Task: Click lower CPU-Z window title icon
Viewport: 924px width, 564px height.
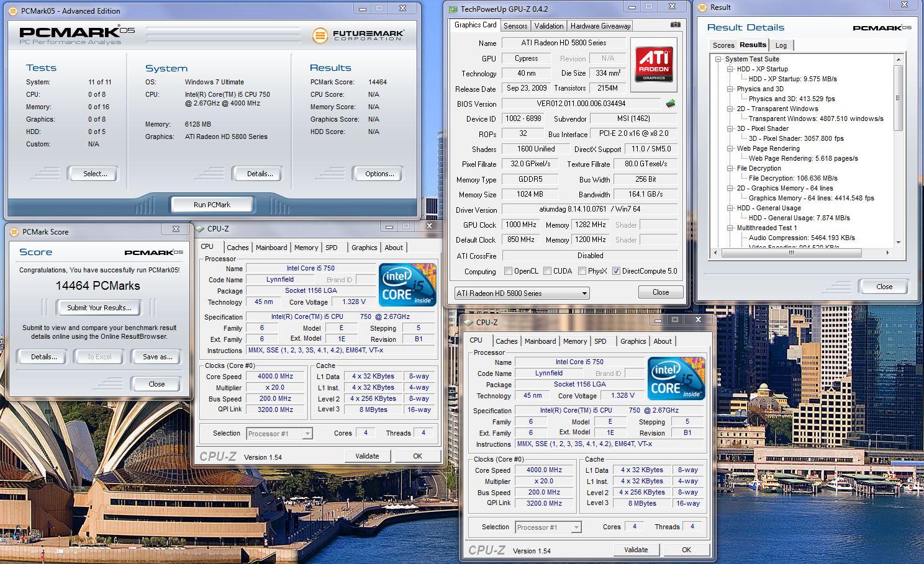Action: coord(469,323)
